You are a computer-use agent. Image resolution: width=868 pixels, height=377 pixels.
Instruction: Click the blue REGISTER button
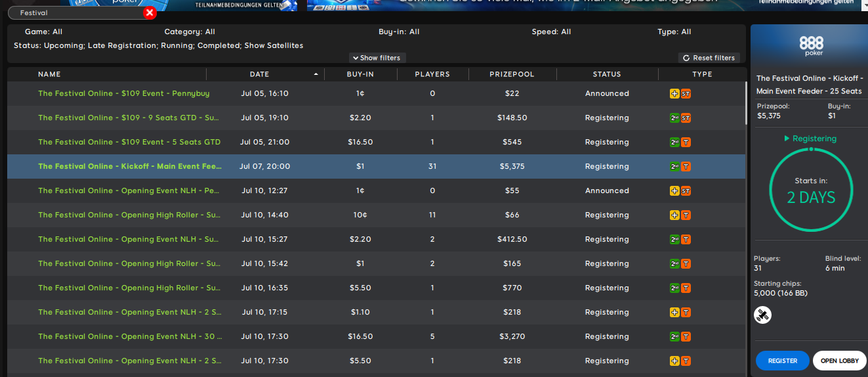pyautogui.click(x=783, y=361)
